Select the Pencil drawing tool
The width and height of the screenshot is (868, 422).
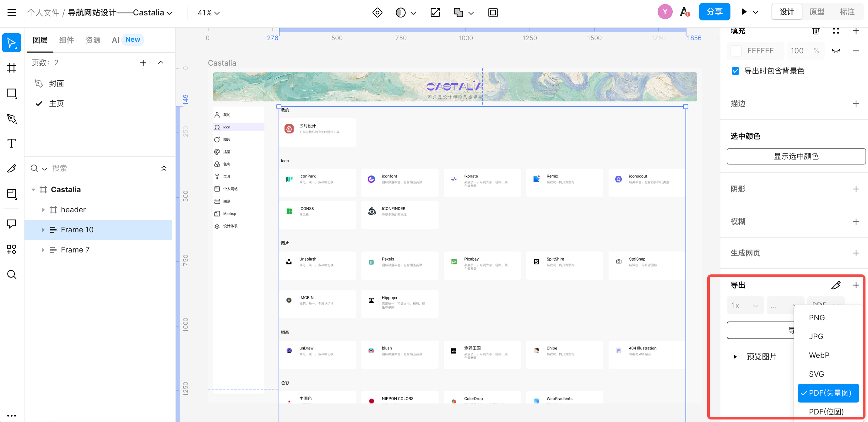12,168
